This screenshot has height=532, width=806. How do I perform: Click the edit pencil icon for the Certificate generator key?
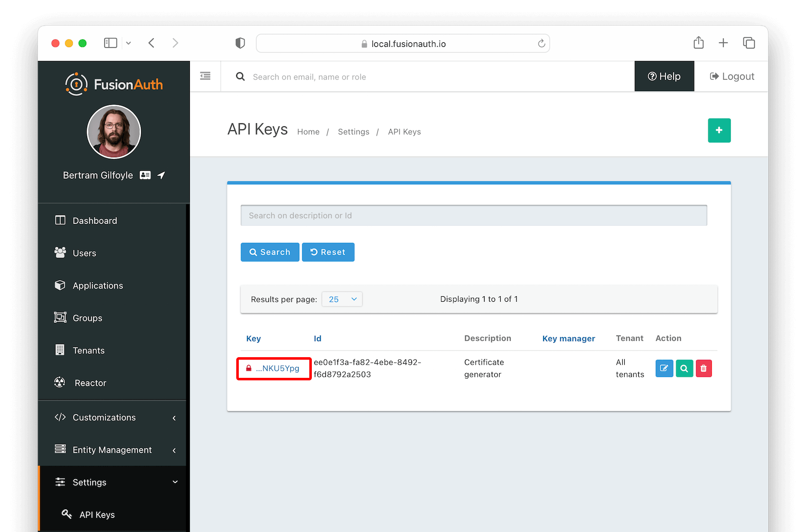[x=664, y=368]
